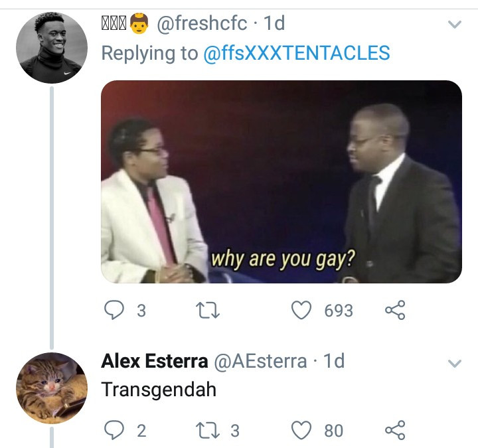This screenshot has width=478, height=448.
Task: Open Alex Esterra's crying cat avatar
Action: (x=52, y=388)
